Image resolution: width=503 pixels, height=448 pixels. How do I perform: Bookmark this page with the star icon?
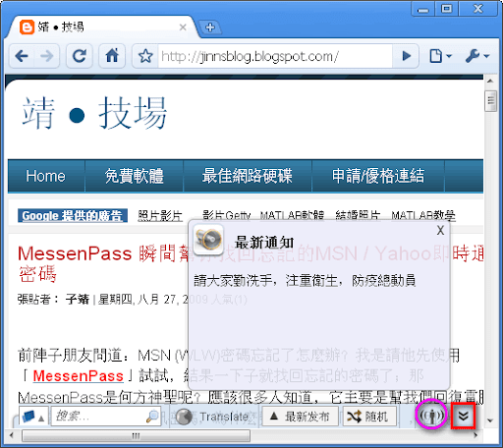[x=145, y=56]
